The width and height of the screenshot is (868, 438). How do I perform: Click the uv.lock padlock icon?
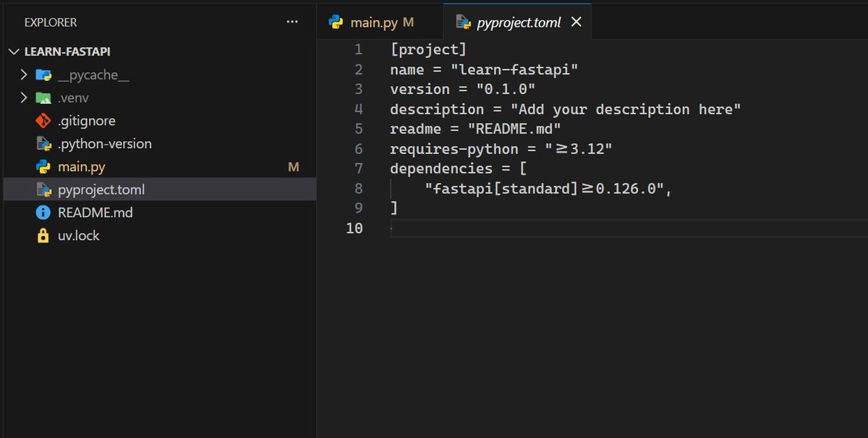pyautogui.click(x=43, y=236)
